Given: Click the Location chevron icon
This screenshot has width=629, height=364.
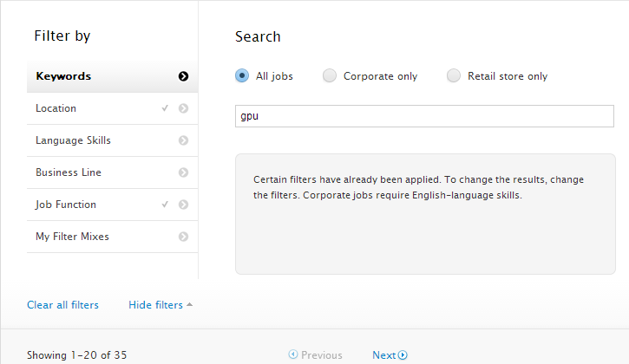Looking at the screenshot, I should (x=183, y=108).
